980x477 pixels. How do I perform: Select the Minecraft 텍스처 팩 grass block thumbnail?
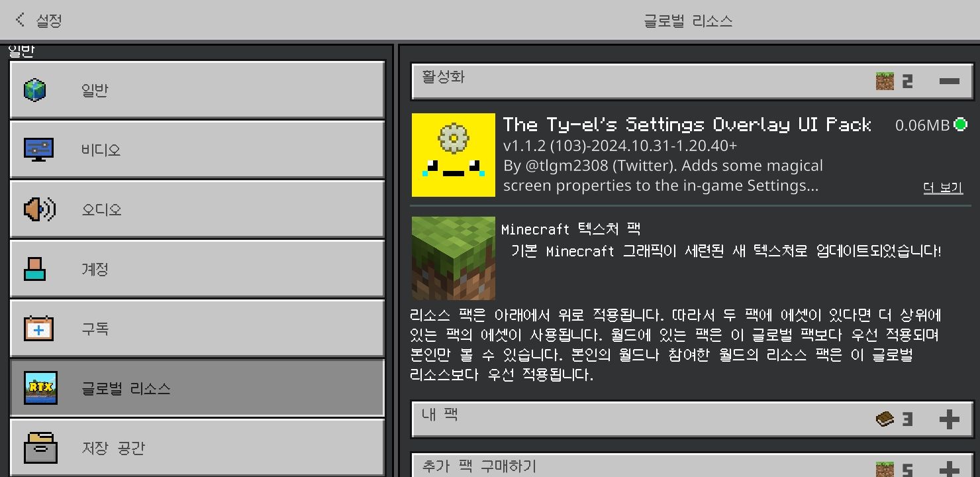(454, 258)
